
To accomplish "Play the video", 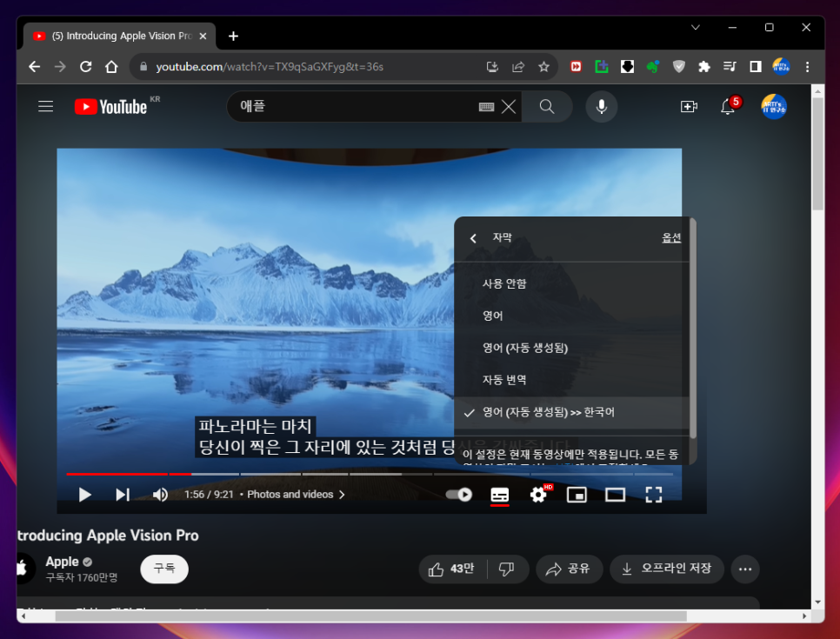I will click(x=84, y=495).
